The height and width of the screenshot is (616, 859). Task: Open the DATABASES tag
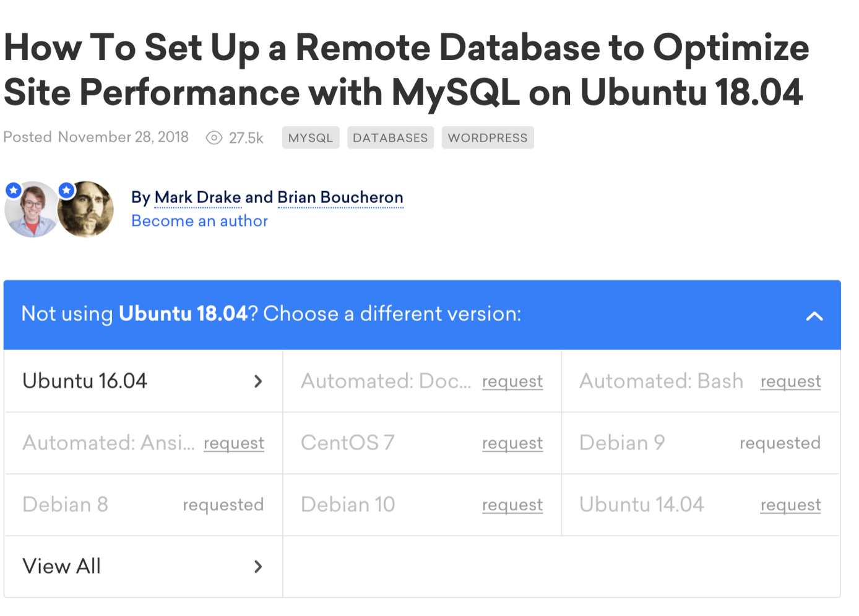click(391, 138)
